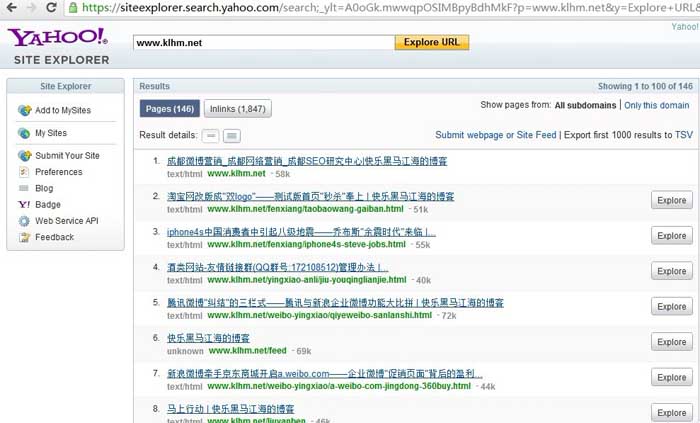This screenshot has width=700, height=423.
Task: Export results via TSV link
Action: click(x=683, y=135)
